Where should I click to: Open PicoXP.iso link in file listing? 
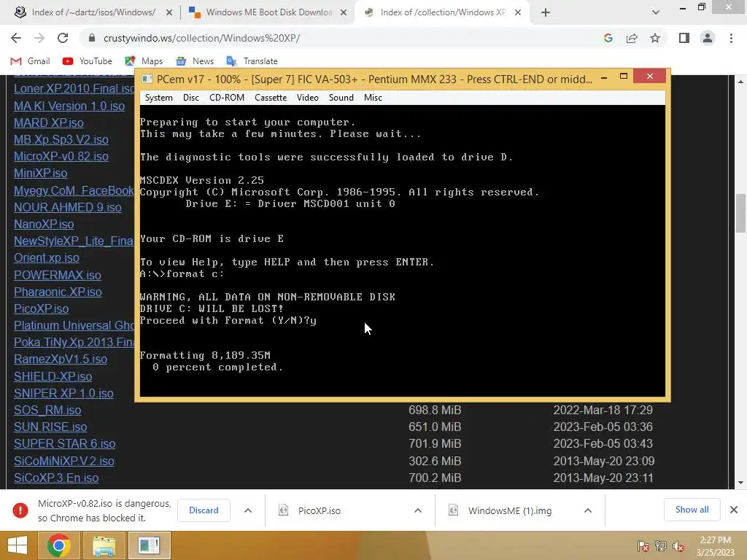point(42,308)
